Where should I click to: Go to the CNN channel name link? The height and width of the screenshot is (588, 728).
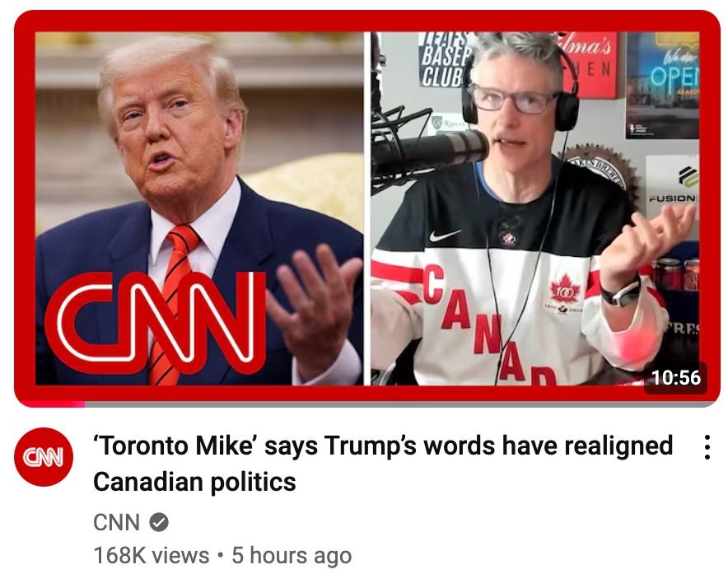(x=116, y=522)
